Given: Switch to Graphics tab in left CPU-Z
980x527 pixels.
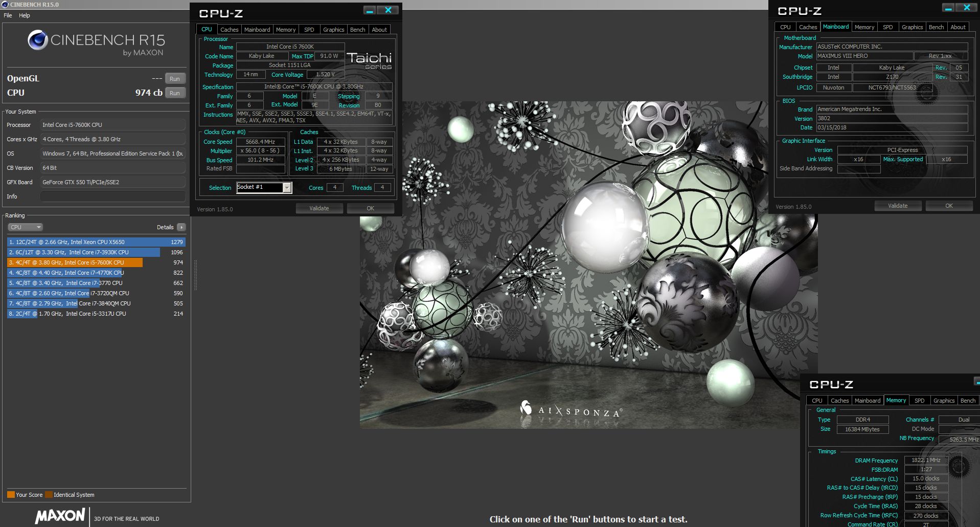Looking at the screenshot, I should (x=334, y=30).
